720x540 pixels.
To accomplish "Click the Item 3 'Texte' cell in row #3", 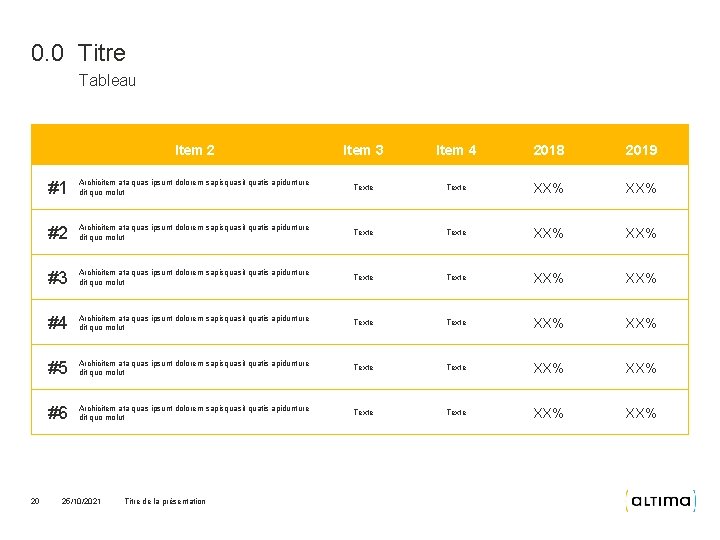I will click(363, 277).
